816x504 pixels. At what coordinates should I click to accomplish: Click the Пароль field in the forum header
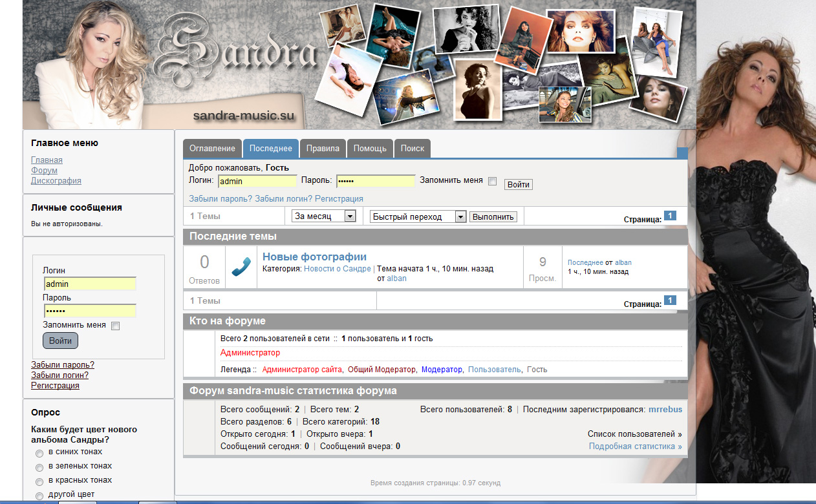click(376, 182)
